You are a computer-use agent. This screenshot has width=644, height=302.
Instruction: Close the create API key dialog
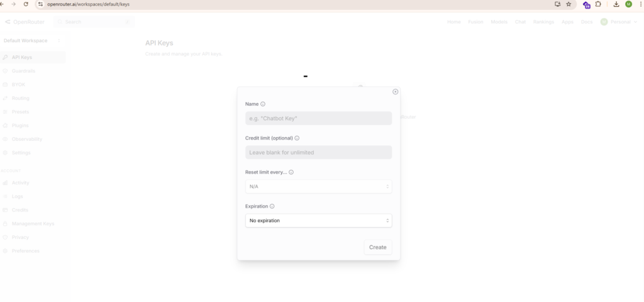point(396,92)
